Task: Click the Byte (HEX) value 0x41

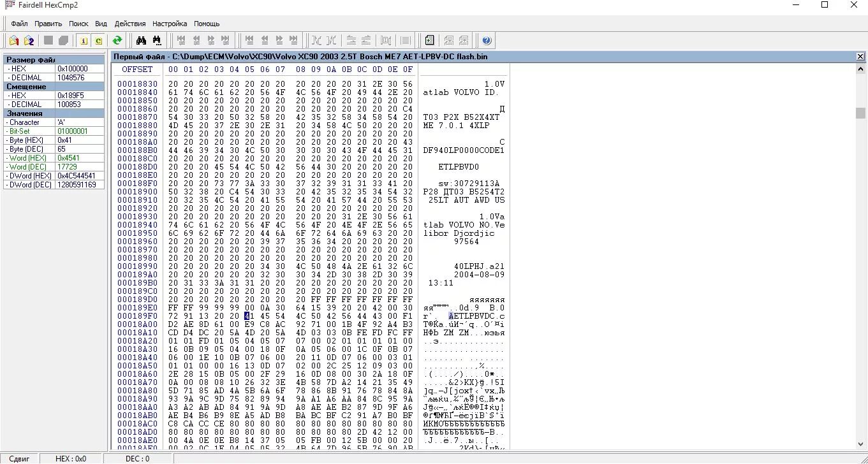Action: pyautogui.click(x=80, y=140)
